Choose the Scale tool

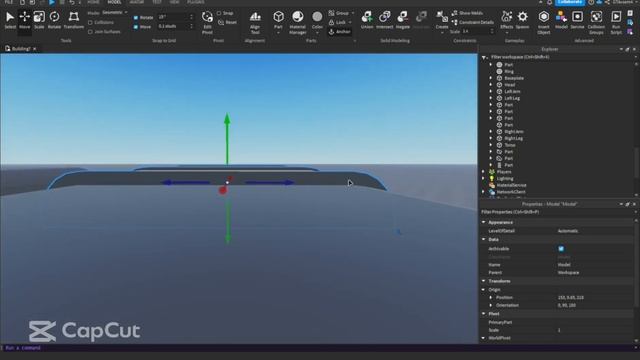click(x=39, y=20)
